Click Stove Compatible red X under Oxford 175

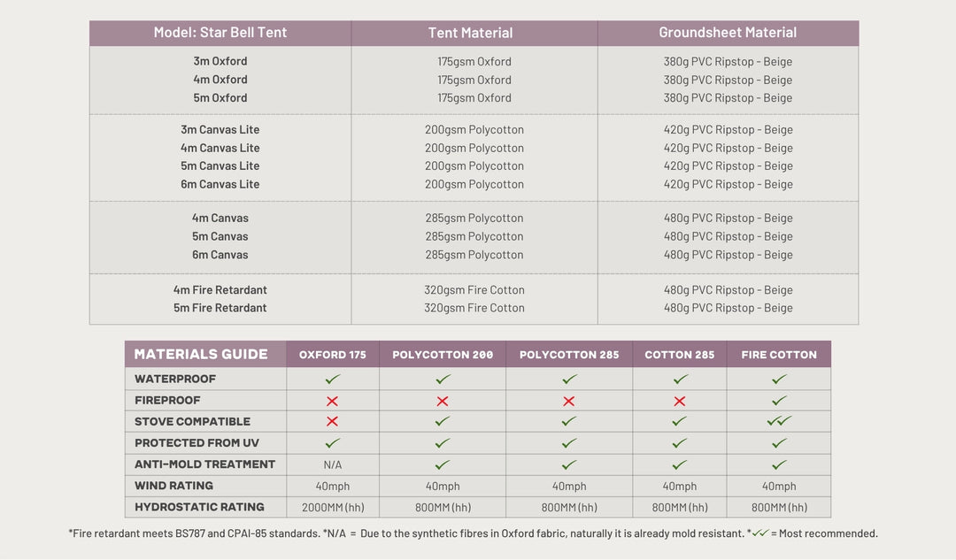pos(333,422)
